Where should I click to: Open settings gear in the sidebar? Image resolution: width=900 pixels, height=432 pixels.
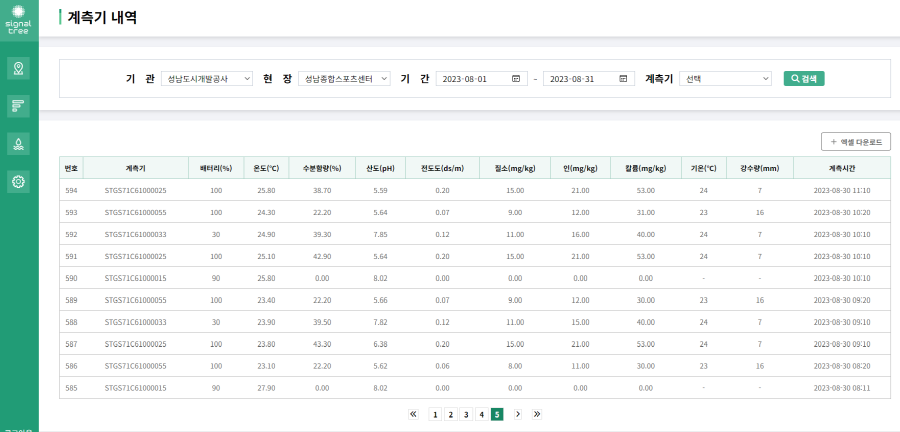coord(18,181)
